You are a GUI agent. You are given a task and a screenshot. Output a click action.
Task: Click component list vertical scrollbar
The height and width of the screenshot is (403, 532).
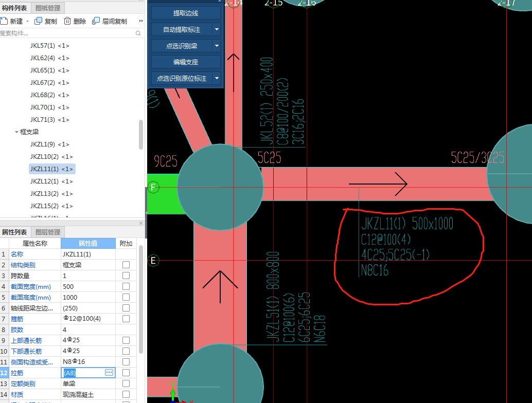141,135
